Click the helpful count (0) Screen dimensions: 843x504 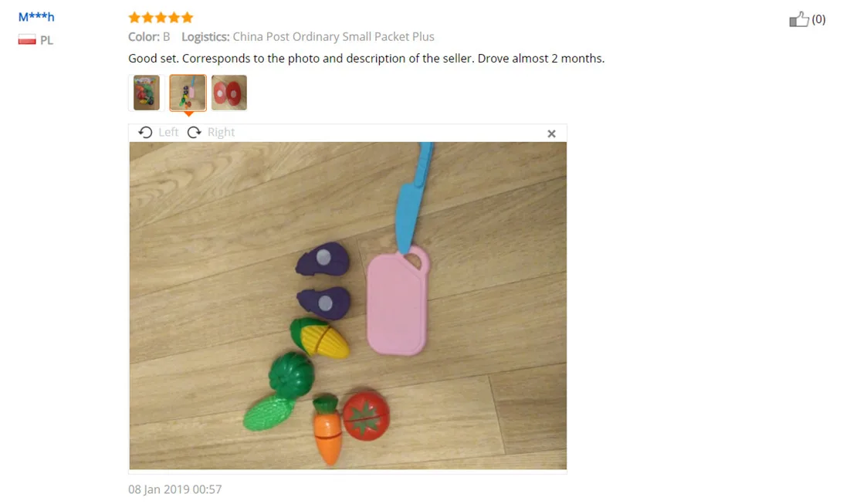818,19
